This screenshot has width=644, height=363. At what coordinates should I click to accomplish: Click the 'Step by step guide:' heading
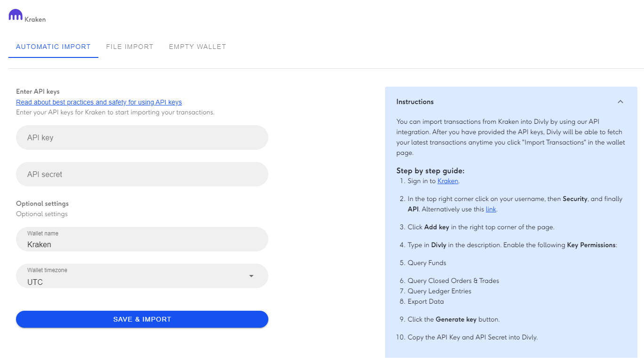[x=430, y=171]
